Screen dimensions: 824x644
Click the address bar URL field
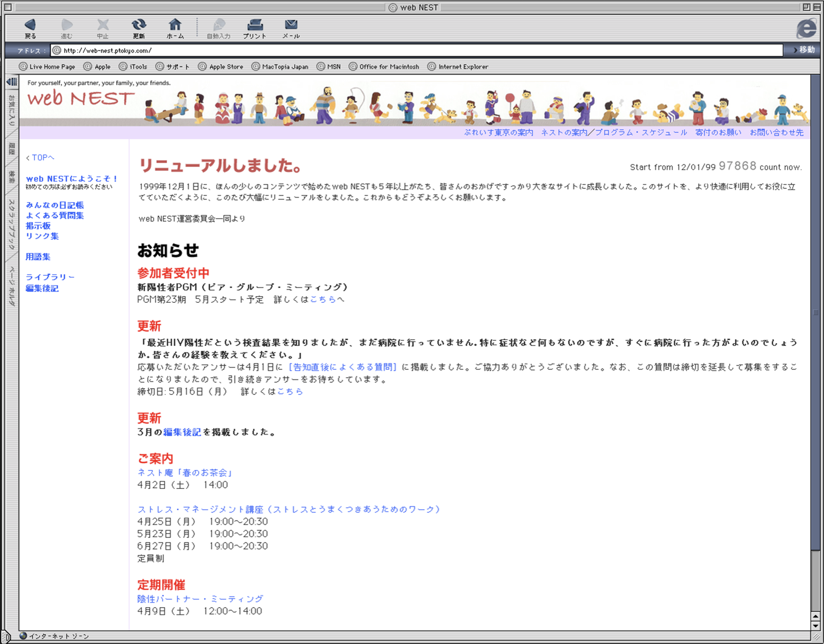coord(417,50)
